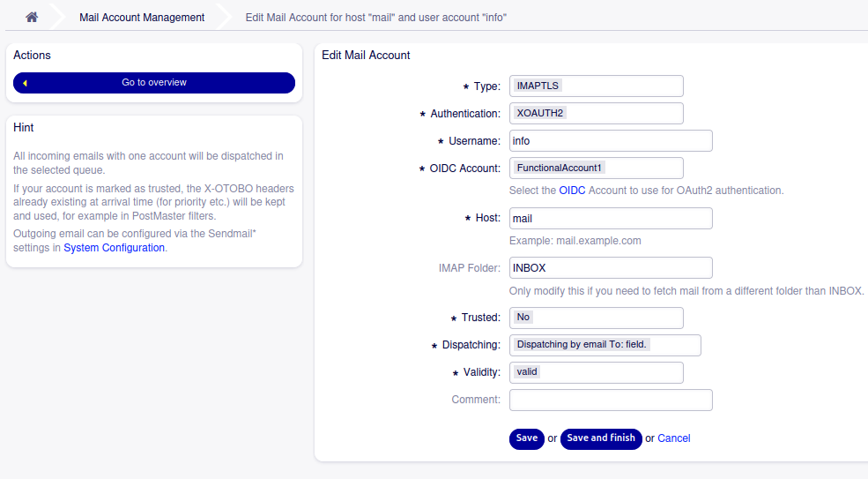The height and width of the screenshot is (479, 868).
Task: Open the Authentication dropdown showing XOAUTH2
Action: (x=597, y=113)
